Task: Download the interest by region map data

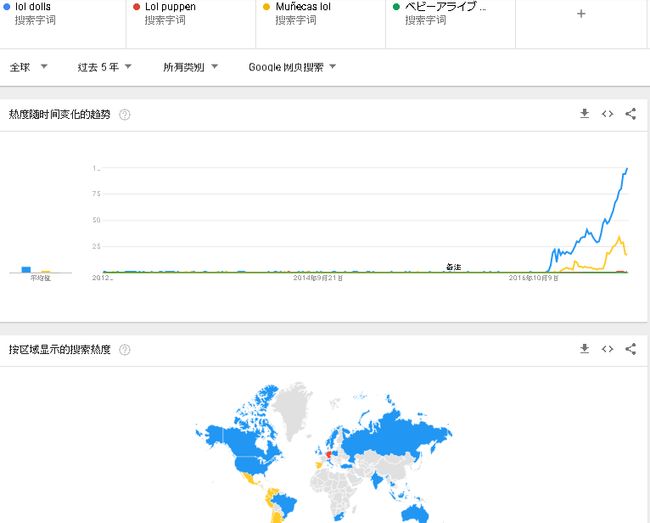Action: click(584, 349)
